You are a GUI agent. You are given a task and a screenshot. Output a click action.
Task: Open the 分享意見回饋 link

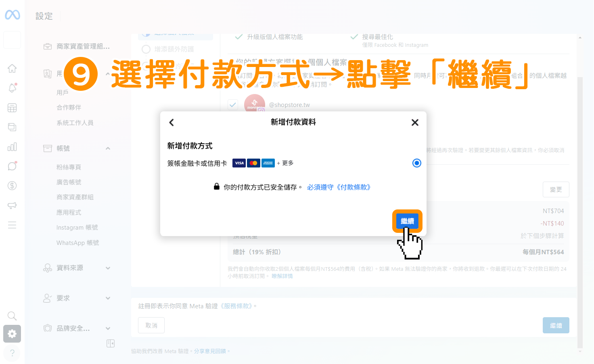210,351
